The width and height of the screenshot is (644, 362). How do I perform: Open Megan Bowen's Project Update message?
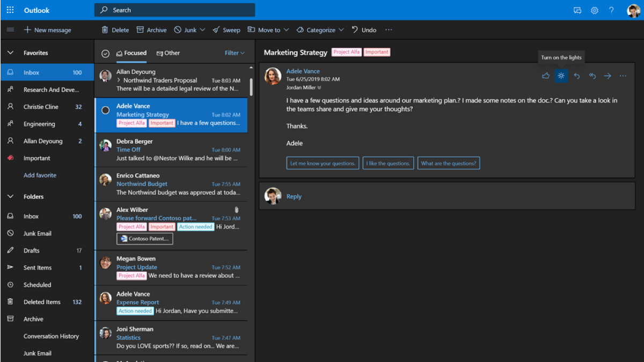click(171, 267)
